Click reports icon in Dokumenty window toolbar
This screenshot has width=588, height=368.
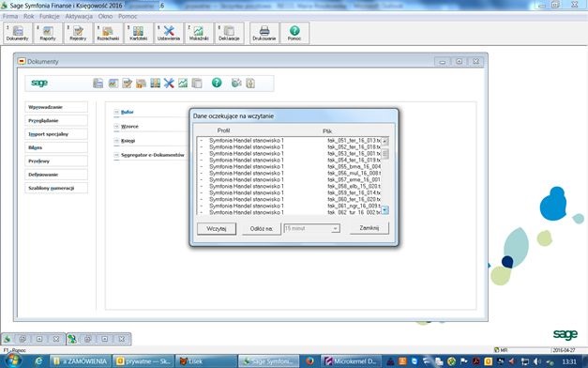click(x=113, y=83)
